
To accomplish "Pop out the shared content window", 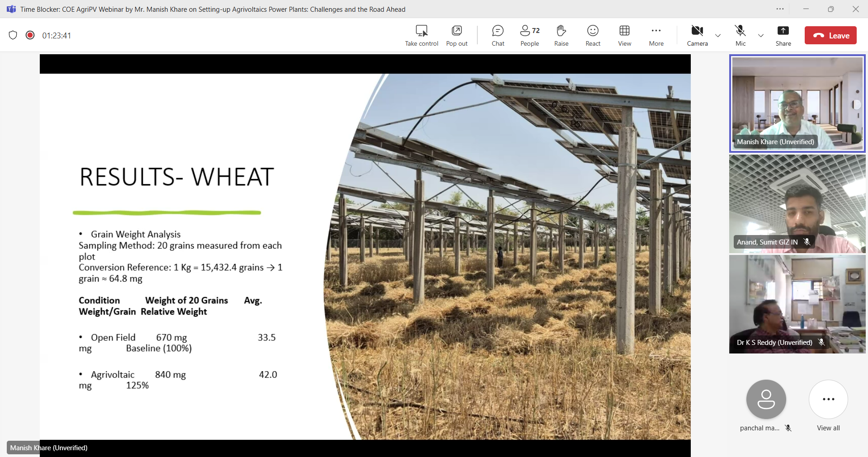I will (457, 35).
